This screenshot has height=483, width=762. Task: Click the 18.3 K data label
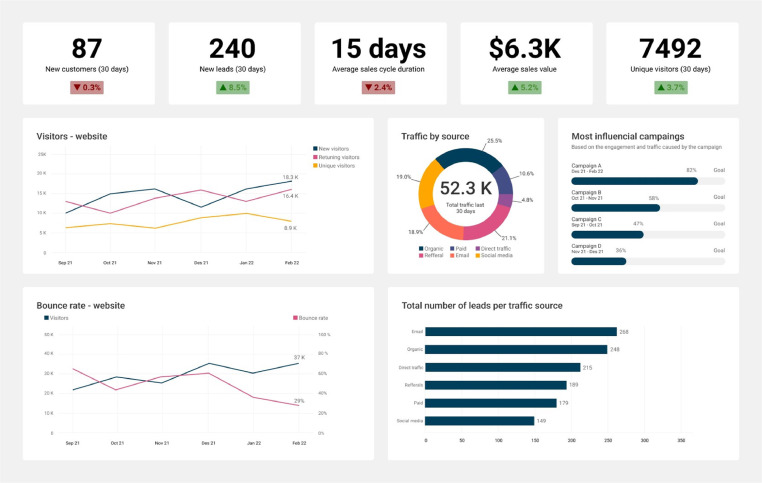(x=291, y=177)
